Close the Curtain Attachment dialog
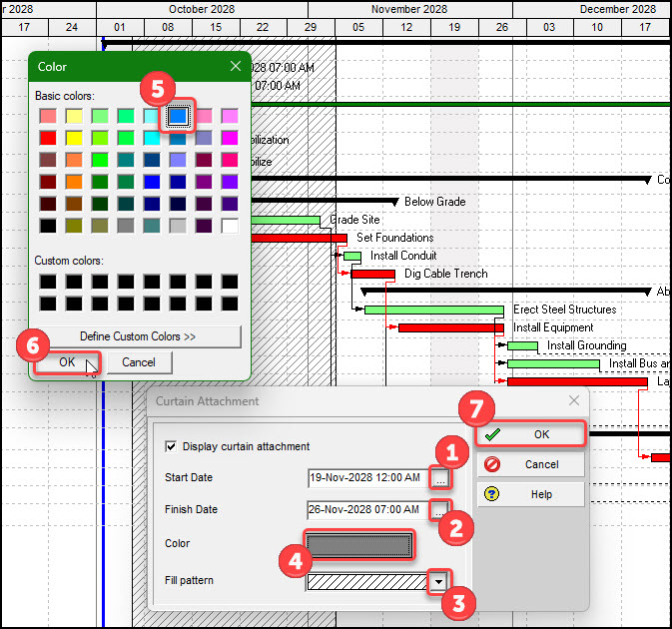This screenshot has height=629, width=672. 573,400
